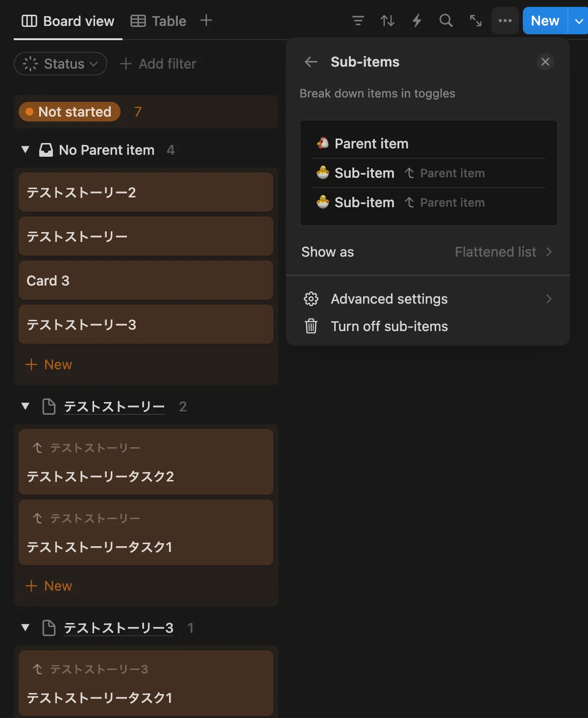Image resolution: width=588 pixels, height=718 pixels.
Task: Open the New button dropdown arrow
Action: (x=579, y=21)
